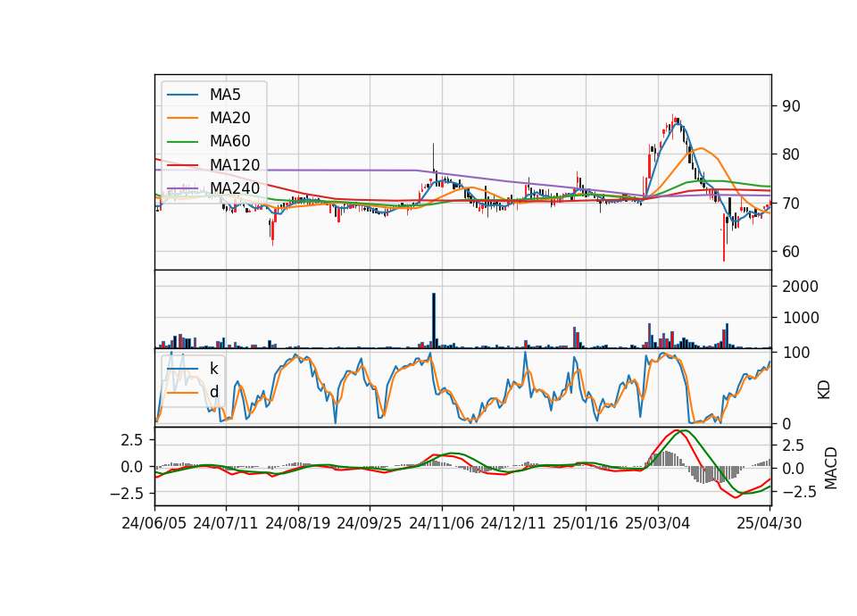Click the d legend label in KD panel
Image resolution: width=857 pixels, height=616 pixels.
click(x=213, y=392)
